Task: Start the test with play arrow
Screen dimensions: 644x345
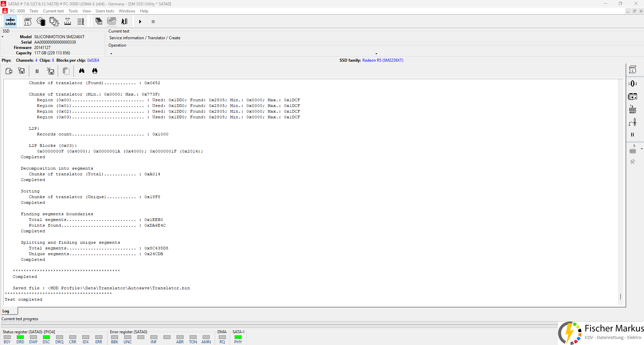Action: [140, 21]
